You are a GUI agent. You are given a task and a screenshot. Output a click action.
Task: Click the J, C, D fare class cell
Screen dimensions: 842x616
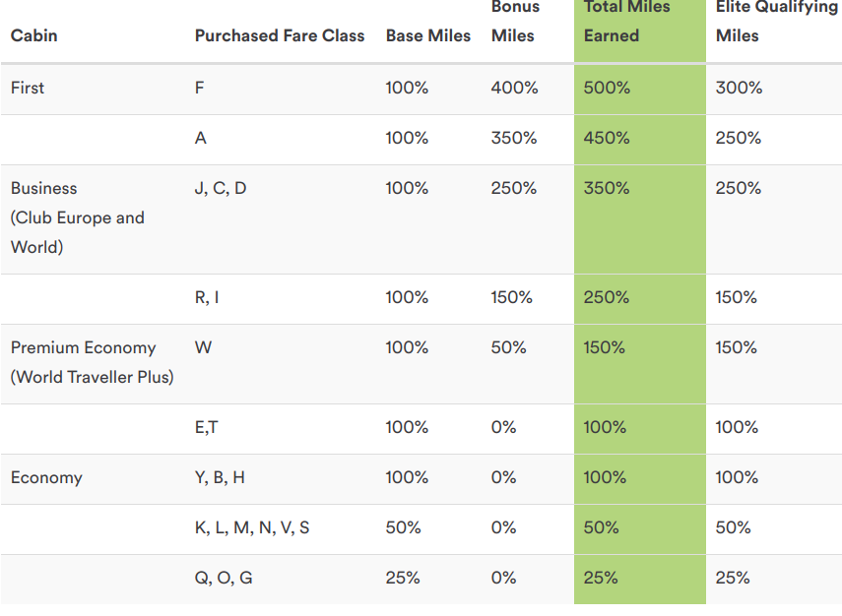click(x=221, y=188)
